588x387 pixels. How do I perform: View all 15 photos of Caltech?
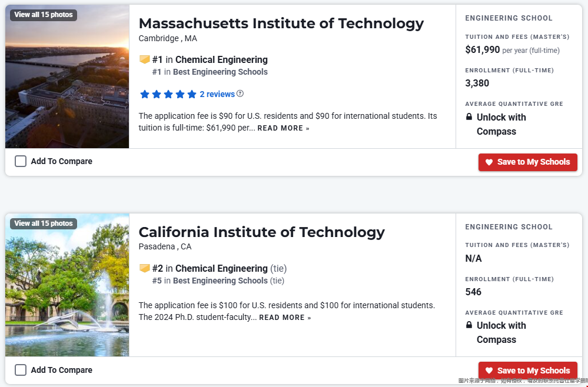tap(44, 223)
